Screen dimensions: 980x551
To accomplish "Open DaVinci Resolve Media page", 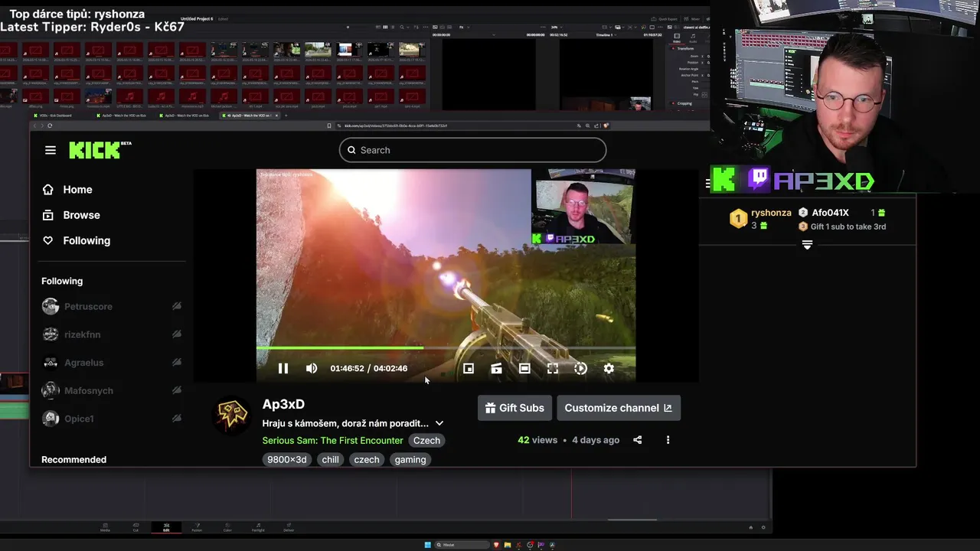I will click(x=105, y=527).
